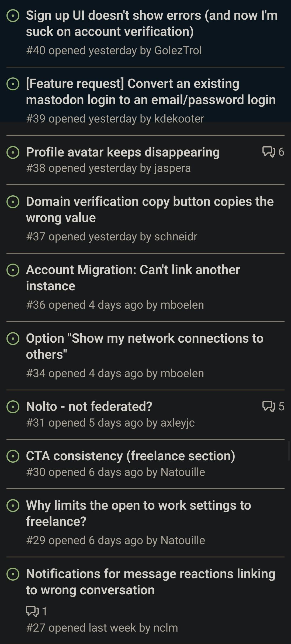Open "Account Migration: Can't link another instance"
Viewport: 291px width, 644px height.
point(133,278)
